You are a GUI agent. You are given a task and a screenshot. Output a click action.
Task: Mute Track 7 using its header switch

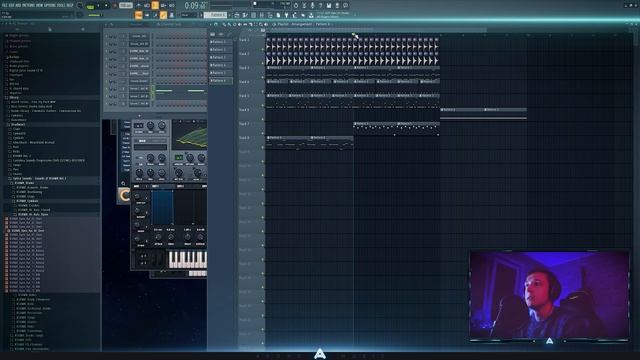(263, 133)
